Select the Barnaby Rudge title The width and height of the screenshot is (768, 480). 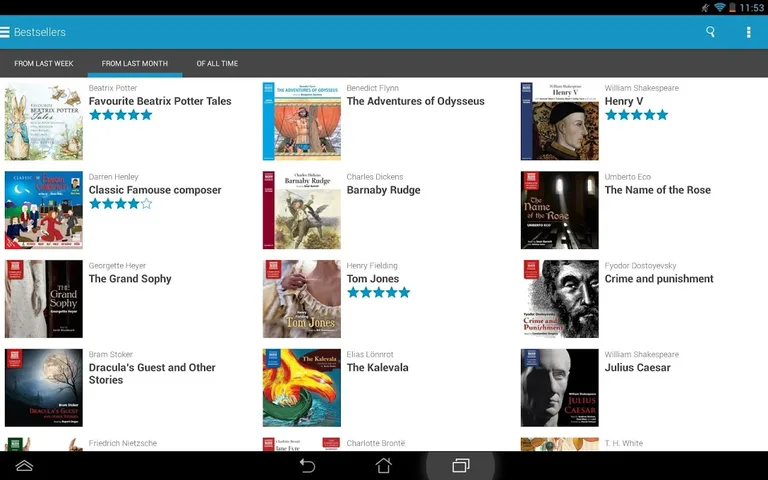pos(384,190)
